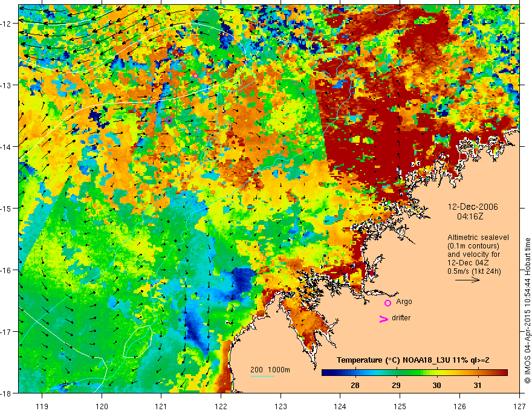Select the northern Argo float circle on map
This screenshot has height=411, width=532.
coord(195,76)
